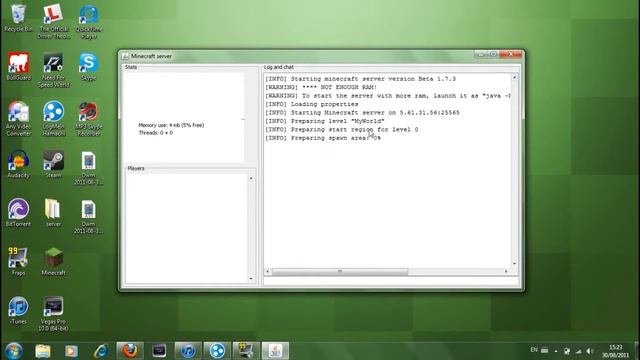The image size is (640, 360).
Task: Launch iTunes desktop shortcut
Action: click(18, 310)
